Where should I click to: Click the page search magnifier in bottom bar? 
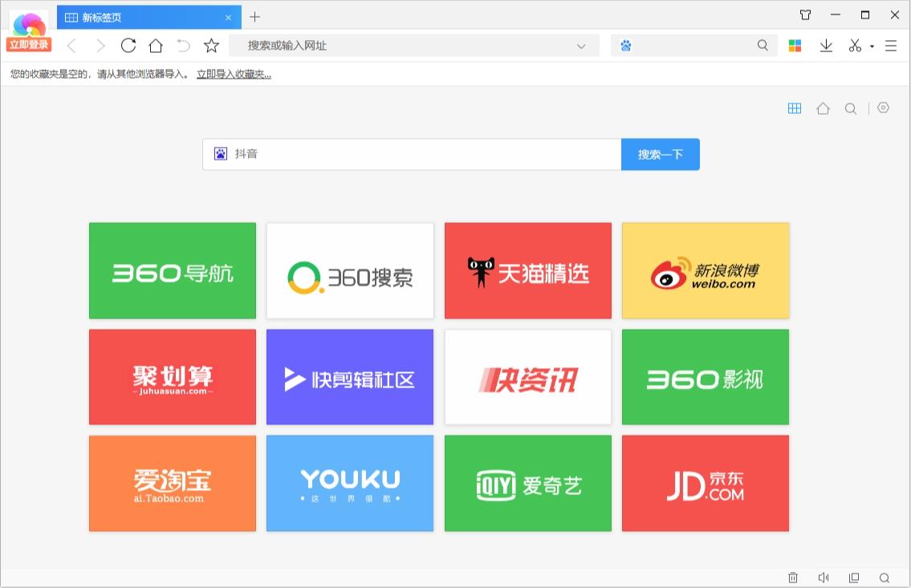coord(884,578)
